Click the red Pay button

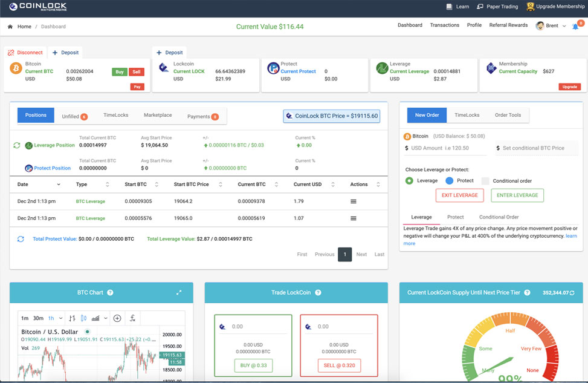point(137,87)
